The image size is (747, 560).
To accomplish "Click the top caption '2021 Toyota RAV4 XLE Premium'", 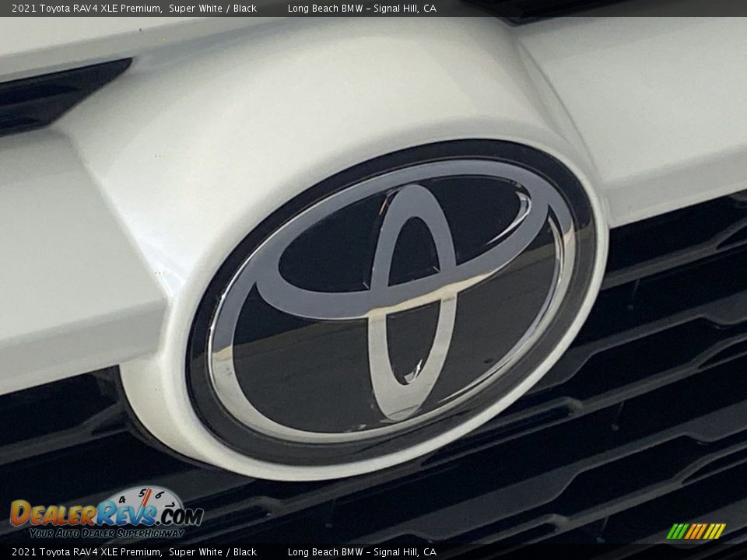I will coord(86,8).
